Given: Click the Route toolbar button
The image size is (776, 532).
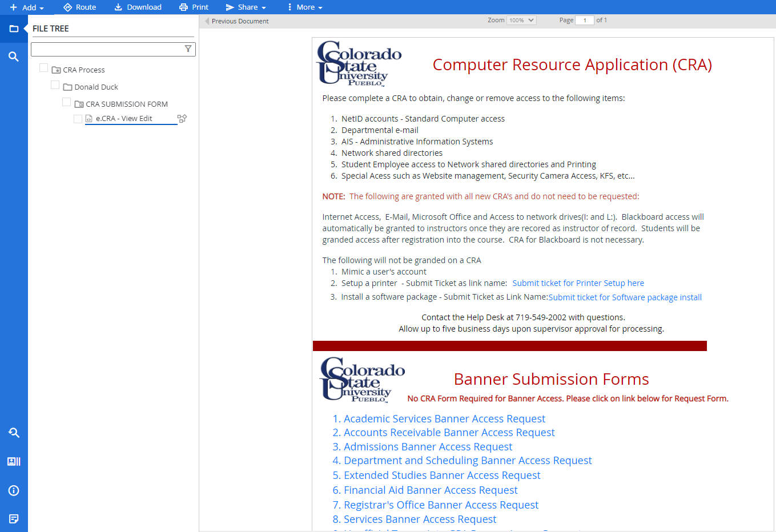Looking at the screenshot, I should click(x=79, y=7).
